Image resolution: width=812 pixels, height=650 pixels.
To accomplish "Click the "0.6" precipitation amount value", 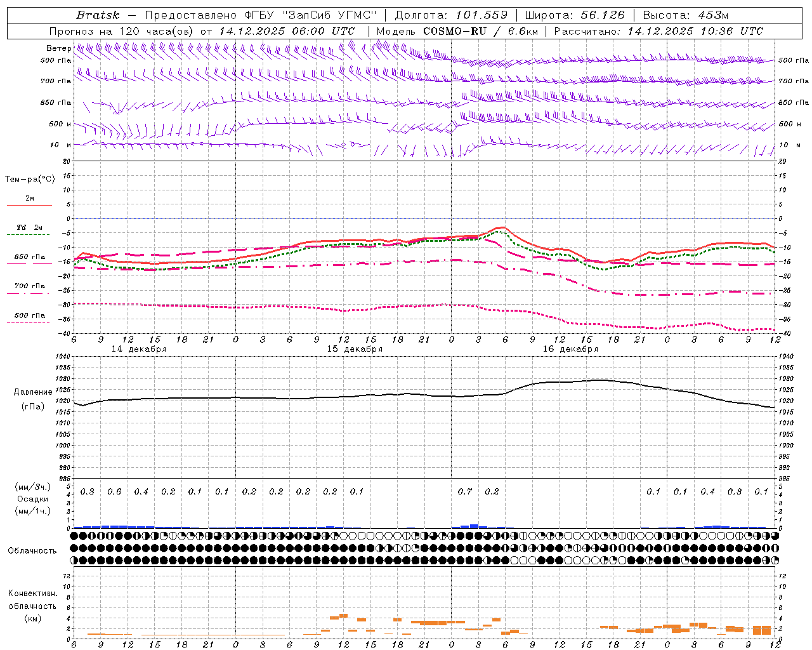I will 114,491.
